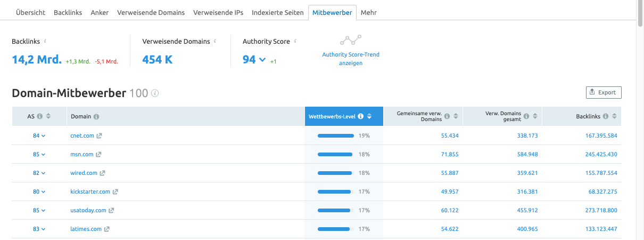Open external link icon beside wired.com
The width and height of the screenshot is (644, 240).
103,173
